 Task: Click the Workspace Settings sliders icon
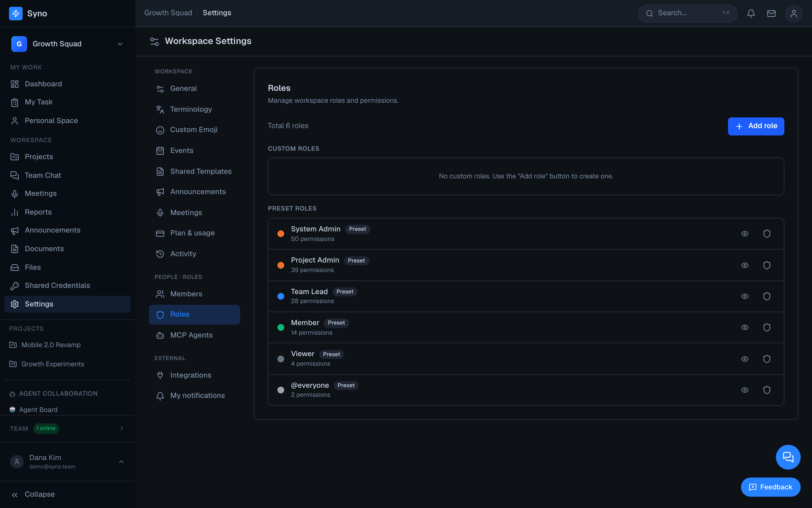point(154,41)
